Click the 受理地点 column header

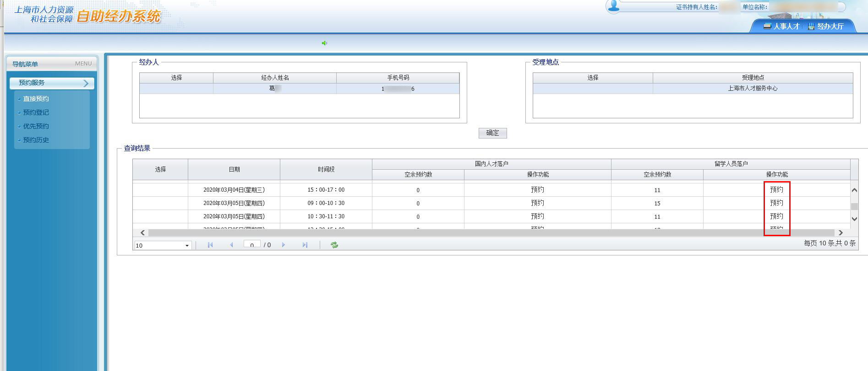(x=753, y=78)
